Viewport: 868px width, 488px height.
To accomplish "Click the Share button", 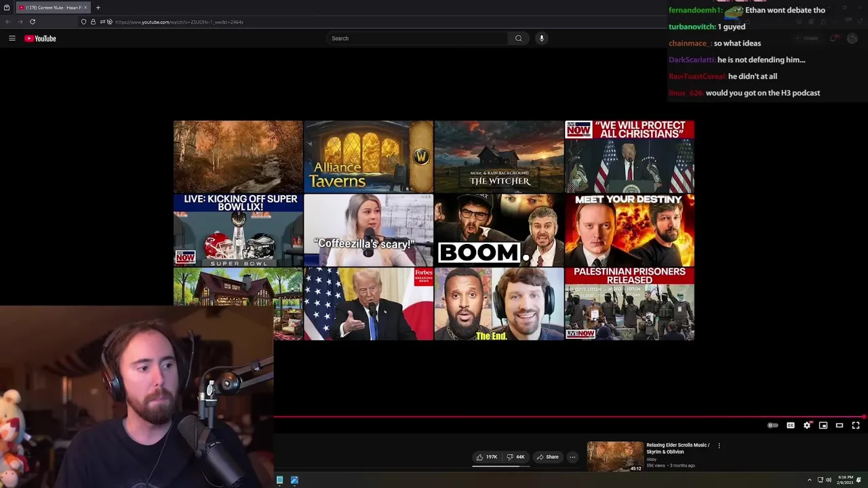I will click(548, 457).
